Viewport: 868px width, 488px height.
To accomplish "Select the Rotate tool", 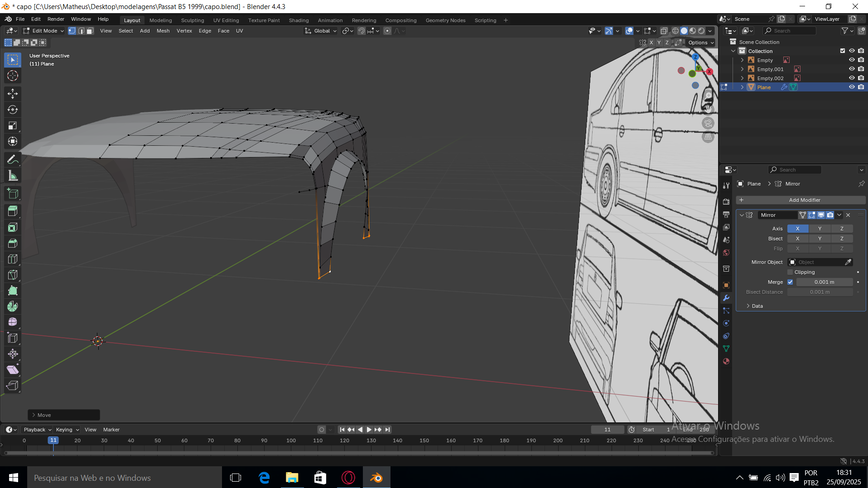I will (13, 110).
